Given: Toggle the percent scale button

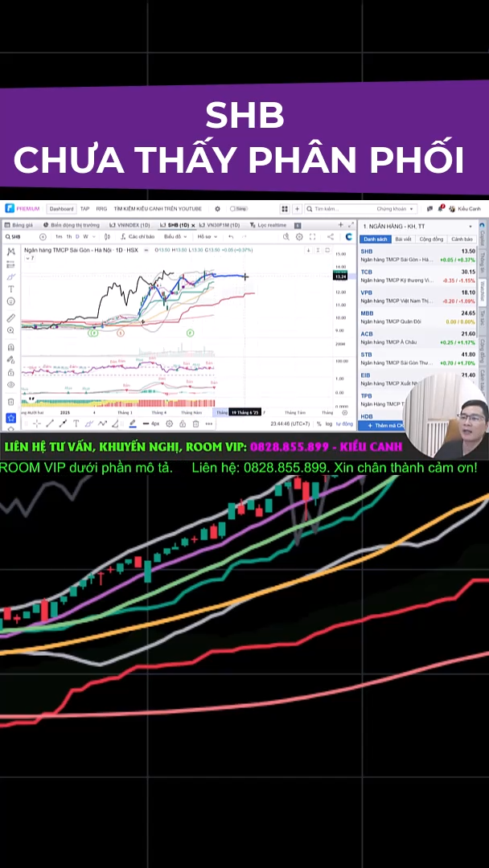Looking at the screenshot, I should pos(319,424).
